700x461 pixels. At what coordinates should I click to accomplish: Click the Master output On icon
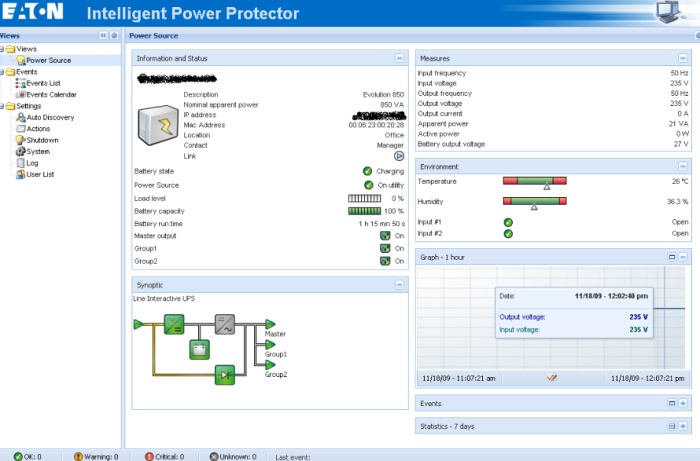click(x=385, y=236)
